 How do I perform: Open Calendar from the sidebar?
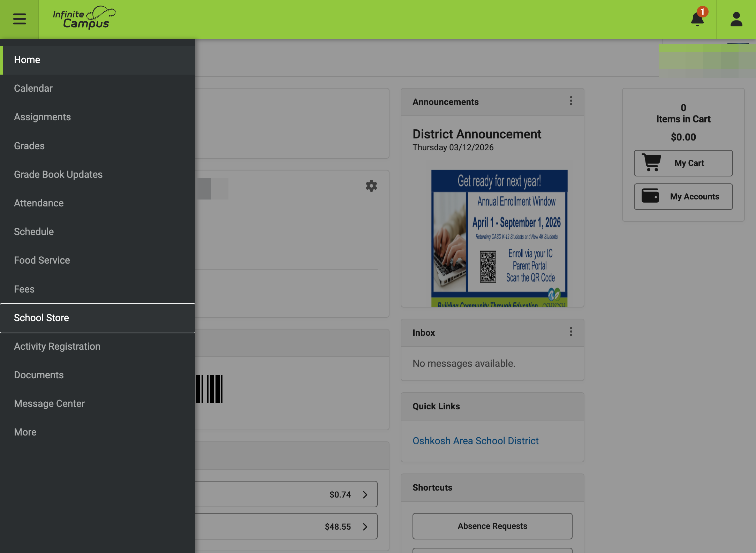98,89
